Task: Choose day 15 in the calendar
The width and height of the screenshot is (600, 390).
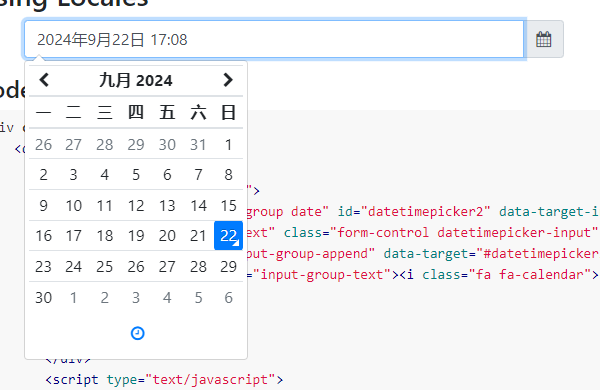Action: tap(228, 206)
